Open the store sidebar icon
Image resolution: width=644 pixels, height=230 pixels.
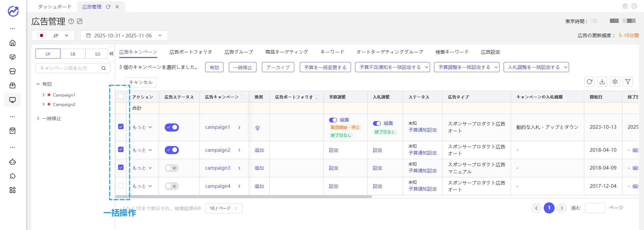12,71
